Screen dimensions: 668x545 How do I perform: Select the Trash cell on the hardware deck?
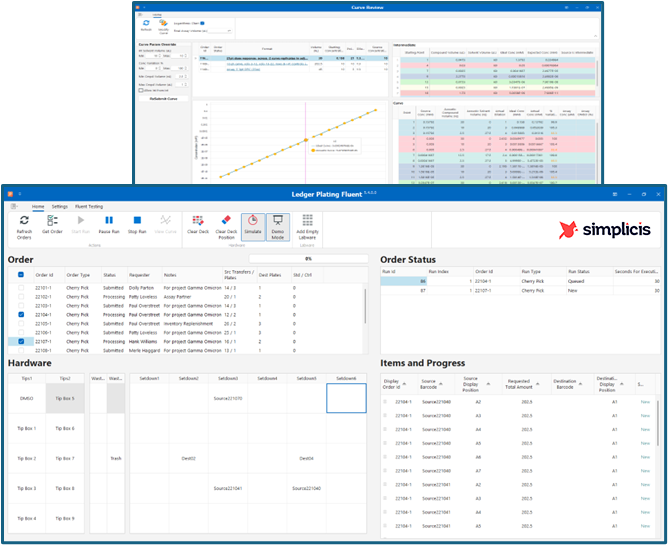(x=116, y=458)
